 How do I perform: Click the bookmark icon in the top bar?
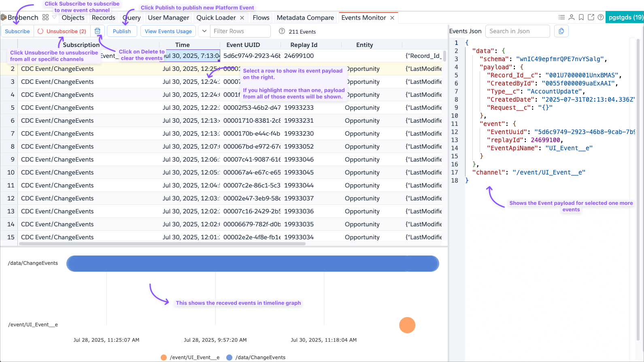(581, 17)
